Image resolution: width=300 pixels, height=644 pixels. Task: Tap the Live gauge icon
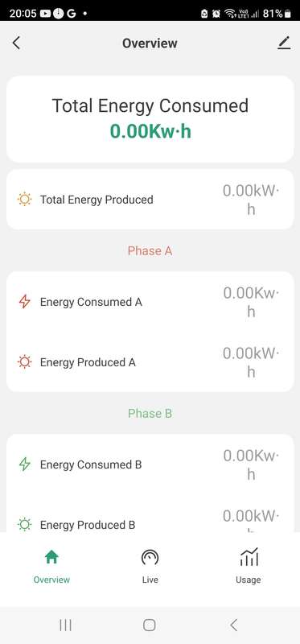pos(150,558)
